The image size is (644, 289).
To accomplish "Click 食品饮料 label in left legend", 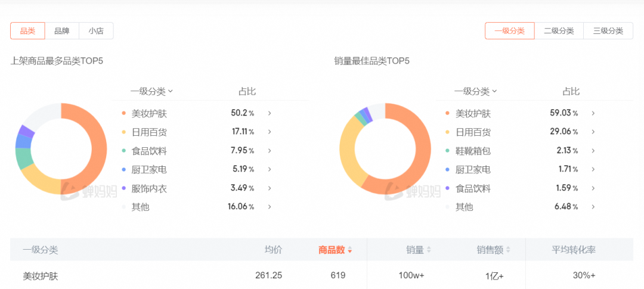I will (149, 151).
